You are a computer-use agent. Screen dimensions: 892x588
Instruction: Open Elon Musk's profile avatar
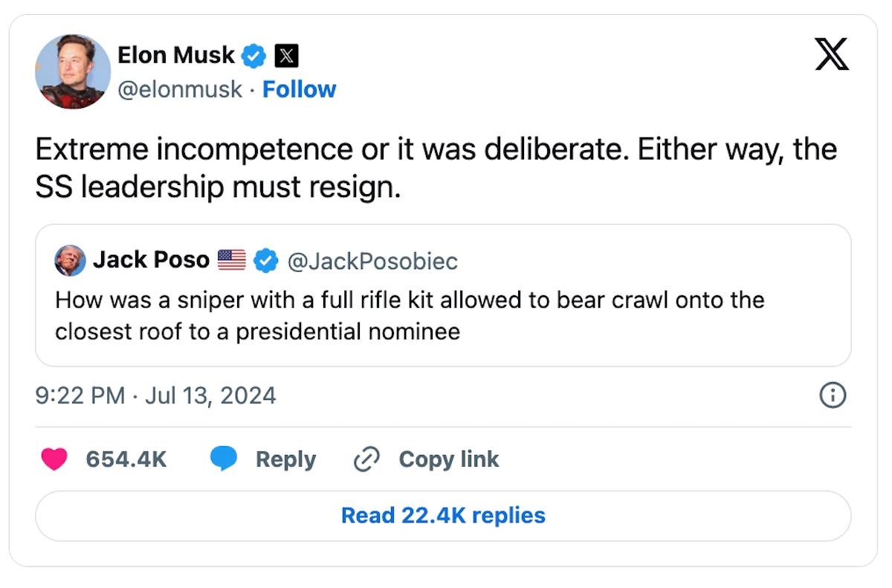73,71
